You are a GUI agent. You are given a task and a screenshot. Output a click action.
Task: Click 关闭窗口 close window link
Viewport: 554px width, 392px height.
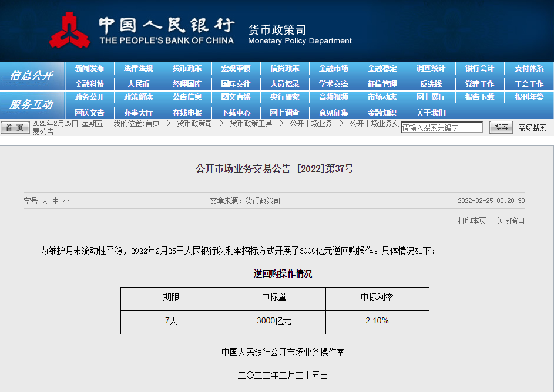[511, 221]
